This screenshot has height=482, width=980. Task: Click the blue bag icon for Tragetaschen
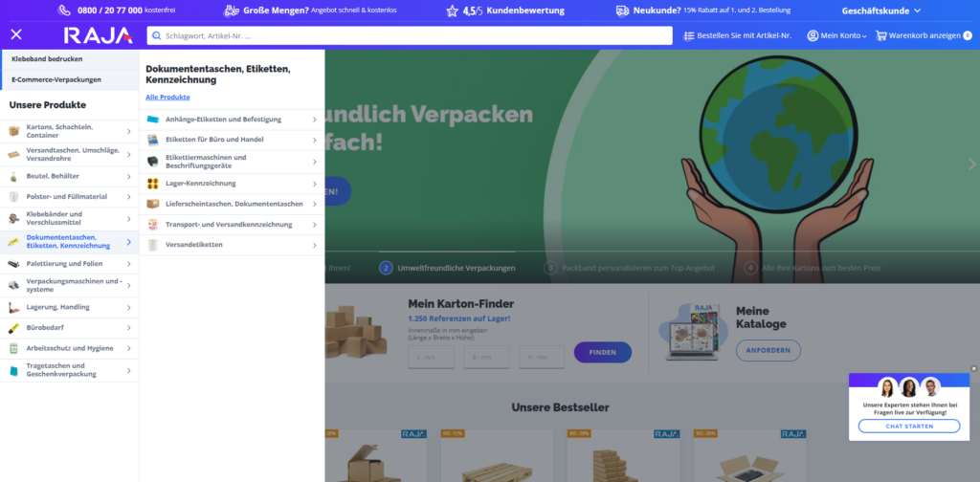[13, 371]
